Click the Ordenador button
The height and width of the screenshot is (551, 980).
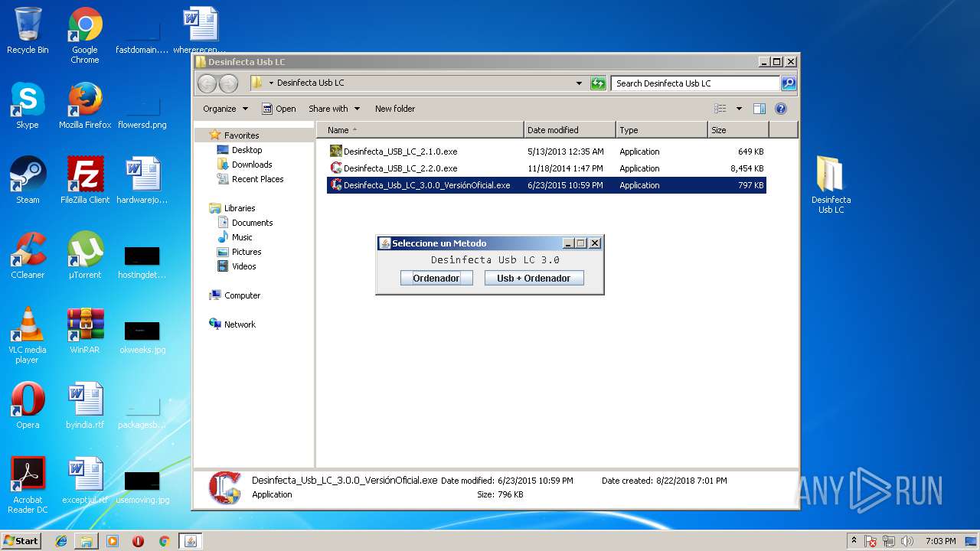(x=436, y=279)
